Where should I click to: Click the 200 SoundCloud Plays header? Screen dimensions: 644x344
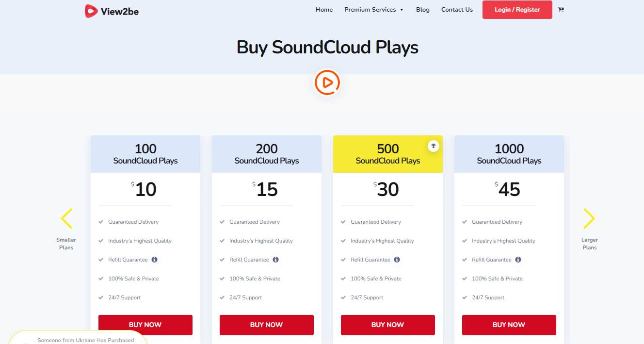coord(267,154)
